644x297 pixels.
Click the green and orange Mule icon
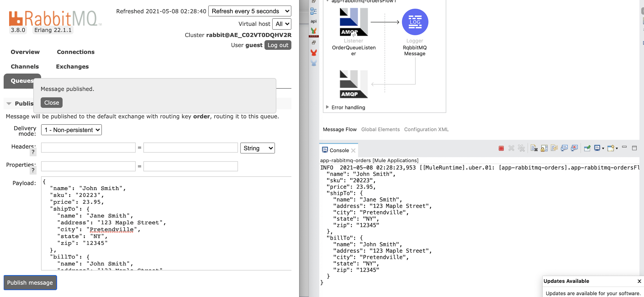tap(314, 31)
